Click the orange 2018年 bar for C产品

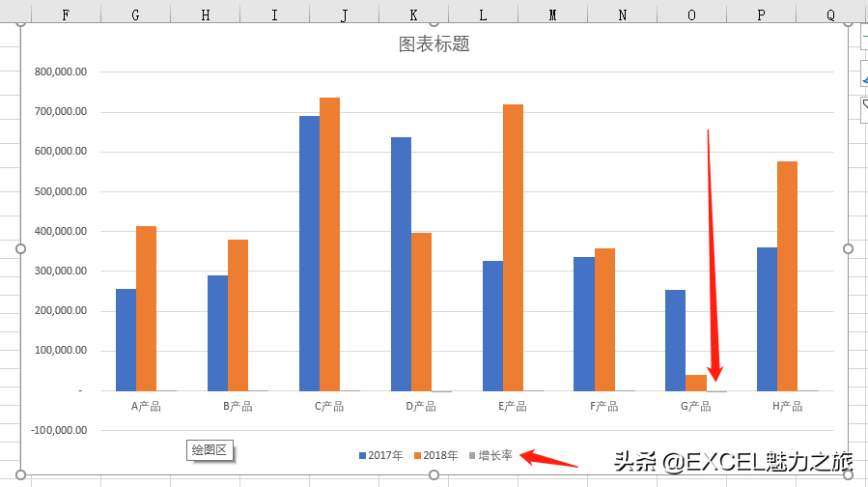(330, 244)
